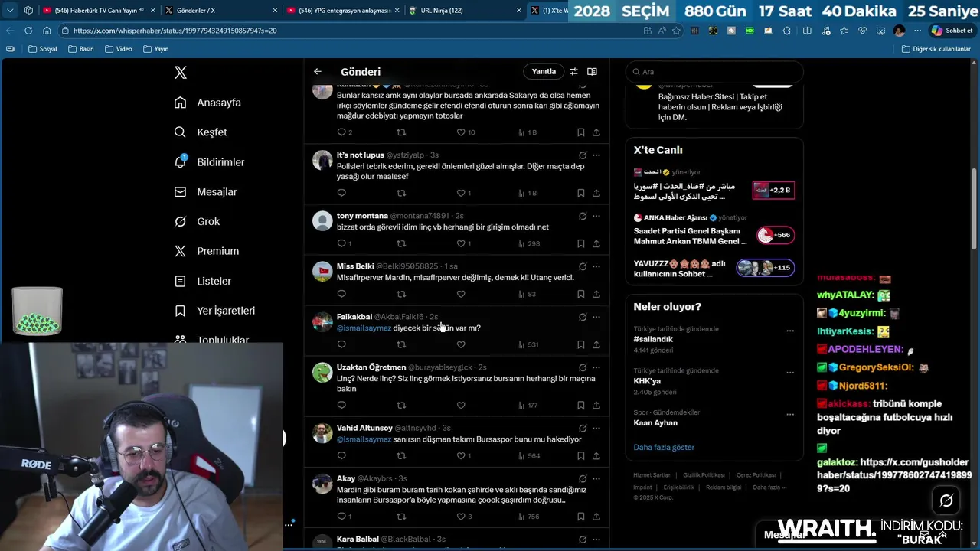
Task: Open Bildirimler notifications
Action: click(x=209, y=162)
